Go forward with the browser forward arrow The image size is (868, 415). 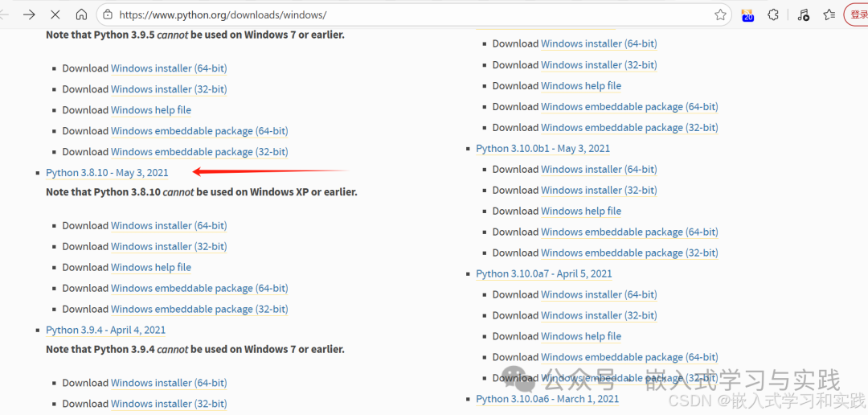click(29, 14)
